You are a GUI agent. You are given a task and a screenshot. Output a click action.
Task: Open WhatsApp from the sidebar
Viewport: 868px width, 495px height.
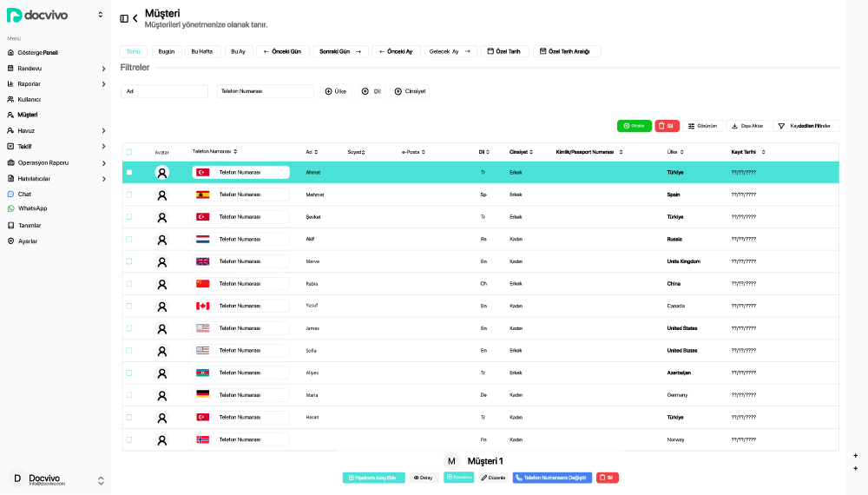coord(32,208)
